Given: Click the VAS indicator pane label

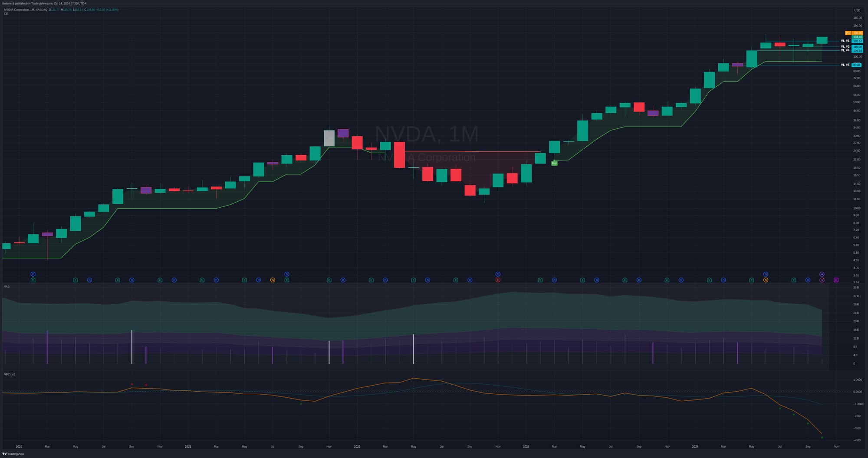Looking at the screenshot, I should coord(7,287).
